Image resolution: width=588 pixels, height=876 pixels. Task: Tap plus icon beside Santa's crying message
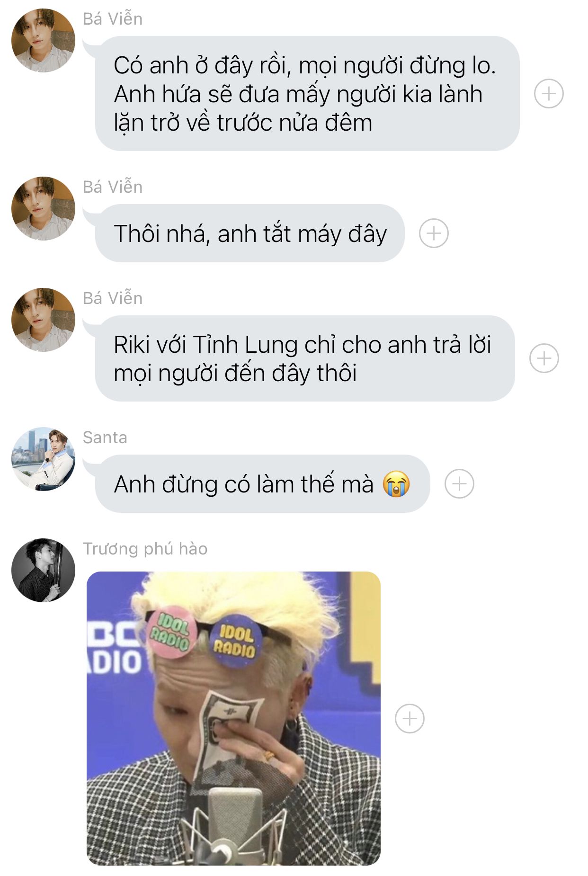pyautogui.click(x=459, y=483)
